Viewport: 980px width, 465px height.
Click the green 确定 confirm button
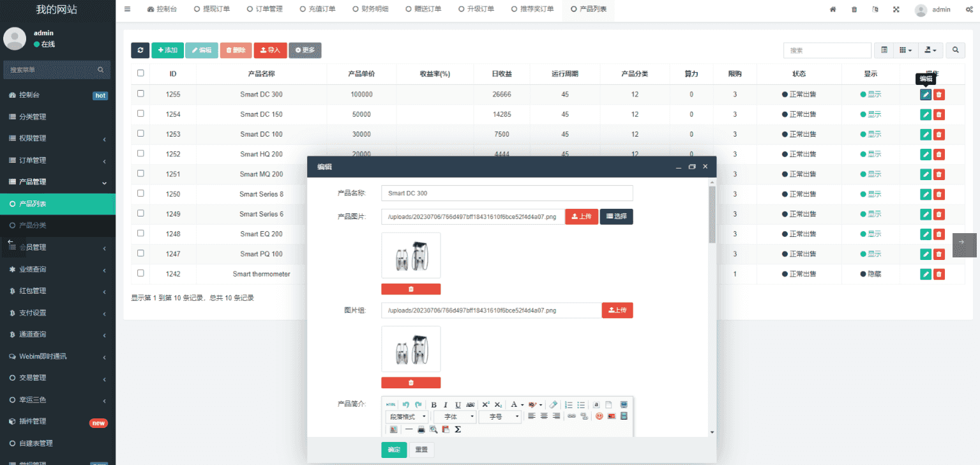394,450
